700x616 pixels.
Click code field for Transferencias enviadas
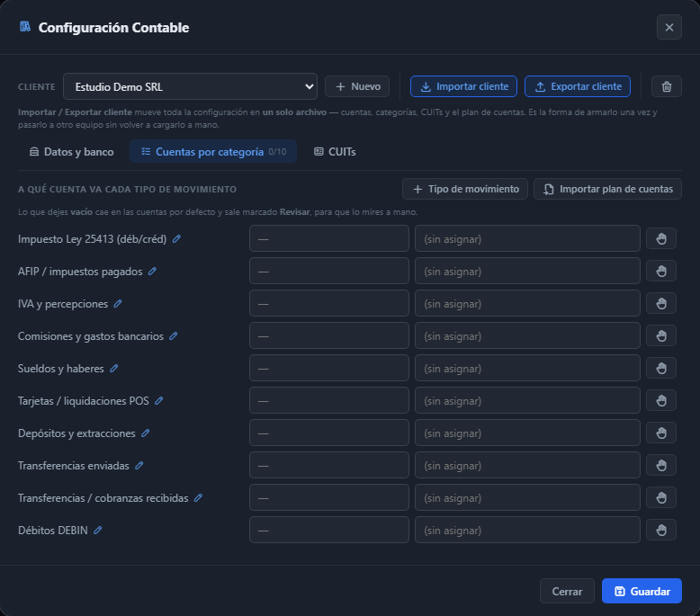coord(329,465)
